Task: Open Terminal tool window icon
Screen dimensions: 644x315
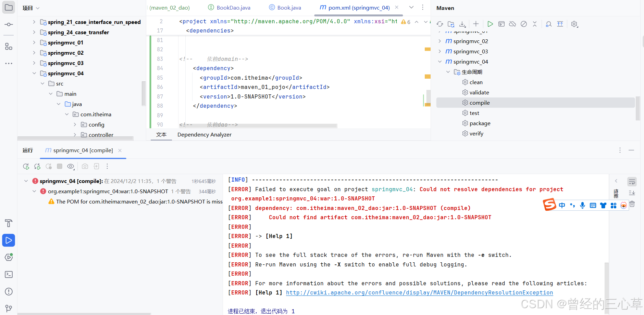Action: [9, 274]
